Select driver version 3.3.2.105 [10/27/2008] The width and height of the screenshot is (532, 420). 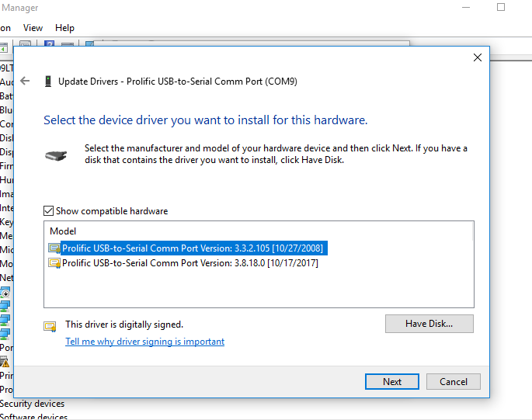(x=193, y=248)
